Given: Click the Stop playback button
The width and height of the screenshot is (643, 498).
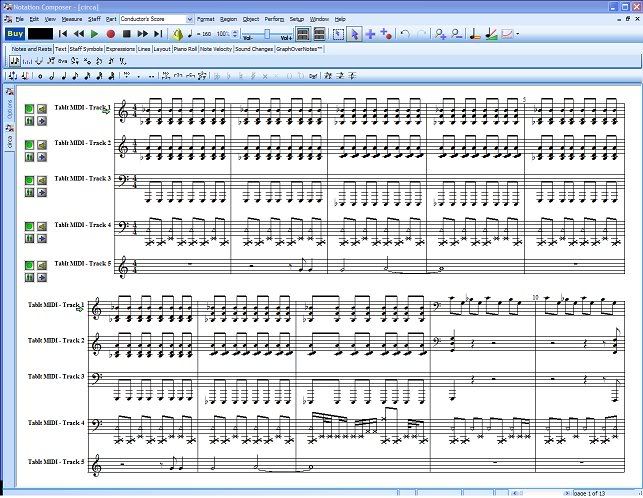Looking at the screenshot, I should tap(125, 34).
